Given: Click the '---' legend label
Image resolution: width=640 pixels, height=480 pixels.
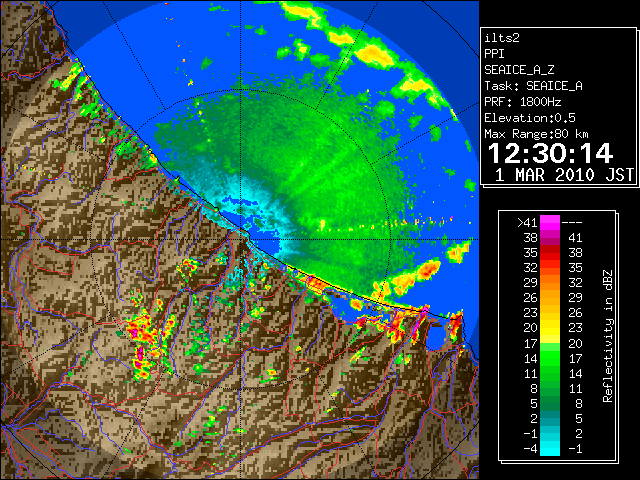Looking at the screenshot, I should (572, 223).
